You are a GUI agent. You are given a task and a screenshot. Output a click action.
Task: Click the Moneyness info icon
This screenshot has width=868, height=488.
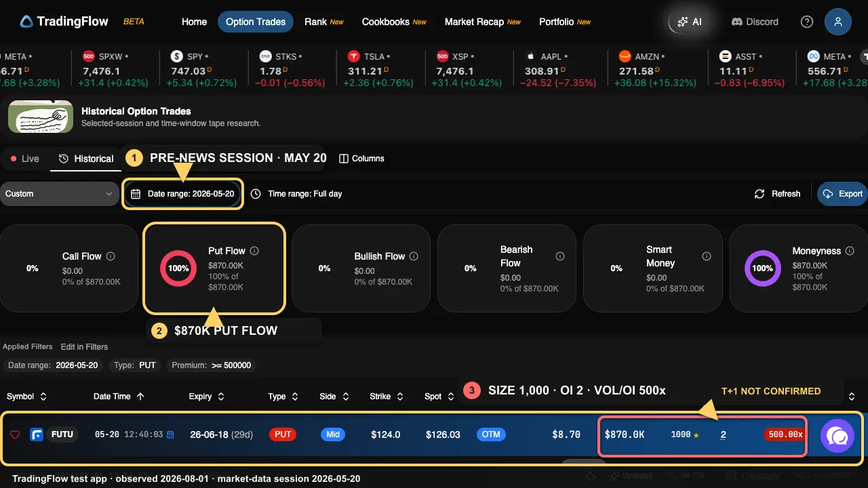(x=850, y=251)
